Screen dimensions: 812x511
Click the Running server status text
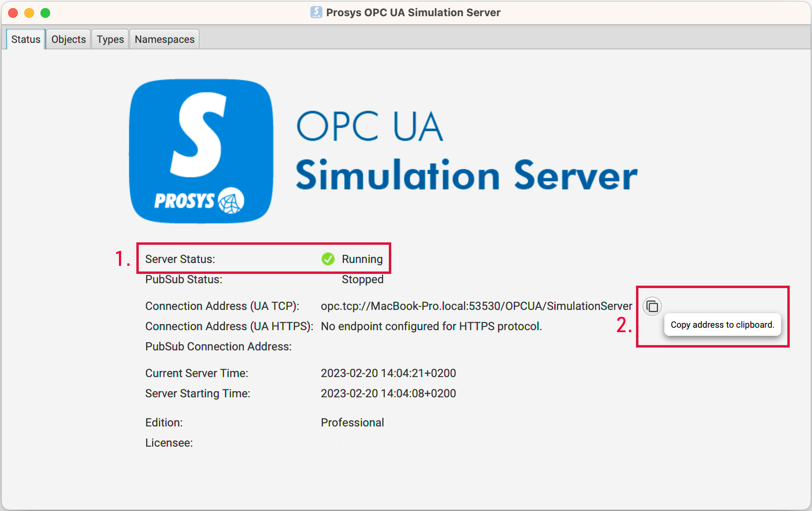coord(362,259)
